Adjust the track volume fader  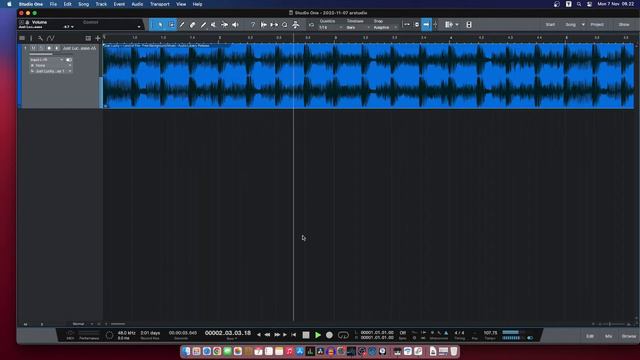click(51, 53)
